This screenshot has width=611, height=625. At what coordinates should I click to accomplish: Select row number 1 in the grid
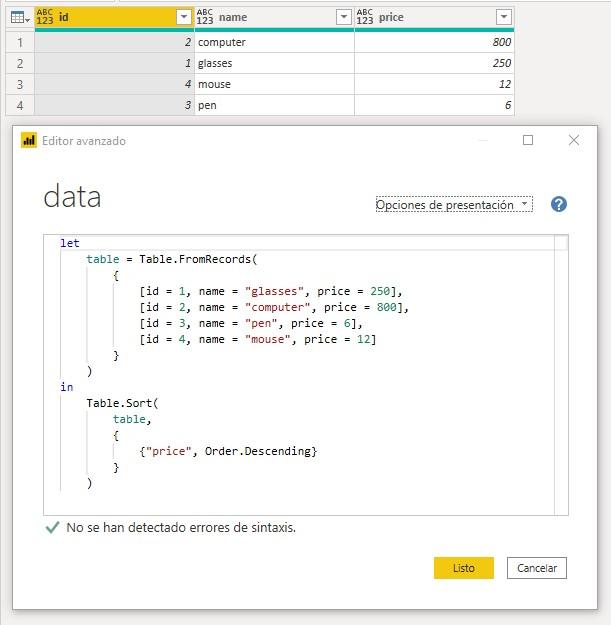tap(20, 42)
